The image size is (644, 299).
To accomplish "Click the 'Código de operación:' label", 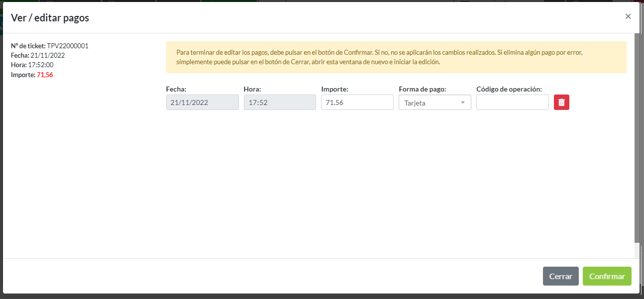I will pyautogui.click(x=509, y=89).
